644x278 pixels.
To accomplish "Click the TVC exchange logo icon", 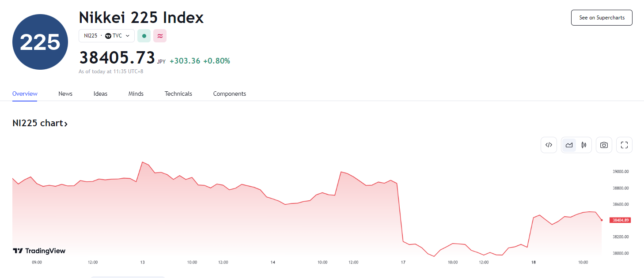I will tap(108, 36).
